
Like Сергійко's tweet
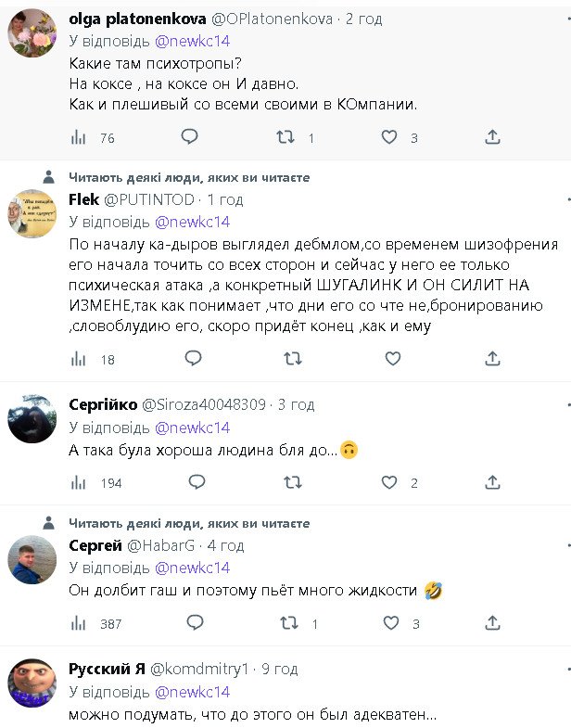(x=389, y=482)
